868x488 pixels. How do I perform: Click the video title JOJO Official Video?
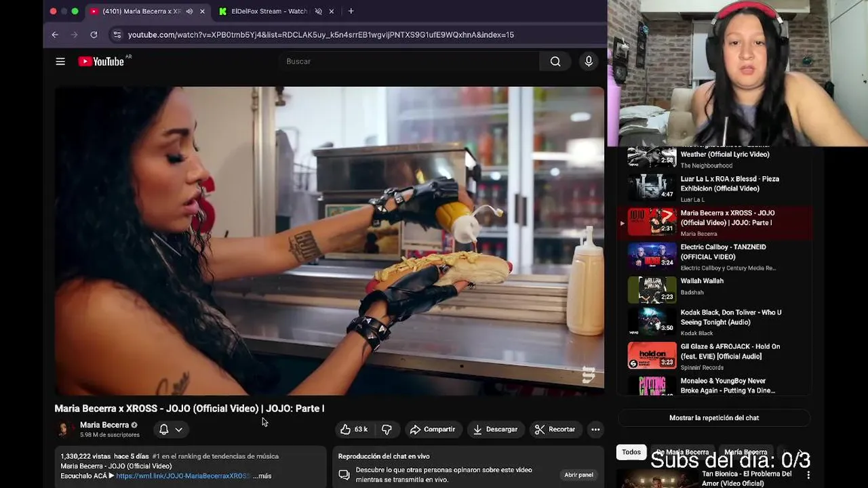tap(189, 409)
